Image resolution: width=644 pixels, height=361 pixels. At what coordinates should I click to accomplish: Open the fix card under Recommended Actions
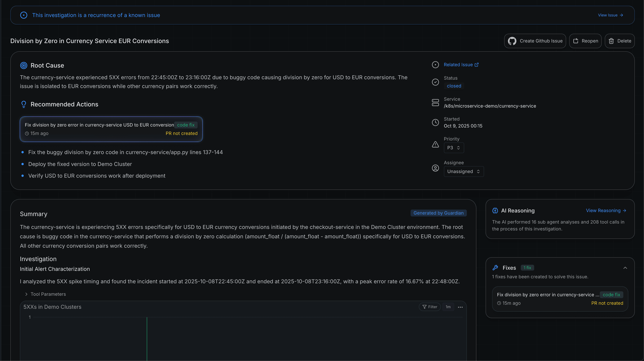(111, 129)
